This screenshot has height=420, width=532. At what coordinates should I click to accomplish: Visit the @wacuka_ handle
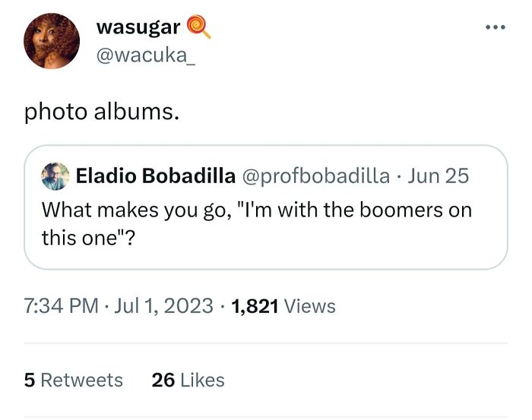pyautogui.click(x=145, y=56)
